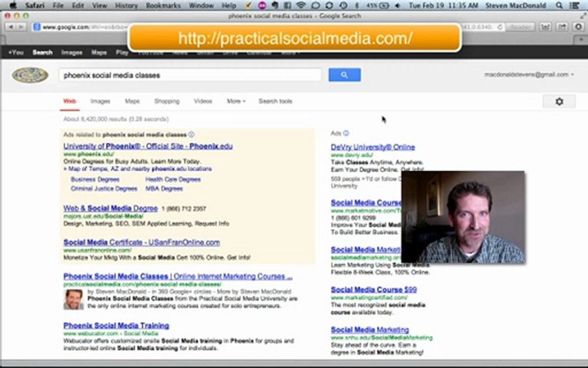Go forward with Safari's forward arrow
Screen dimensions: 588x368
pos(21,27)
